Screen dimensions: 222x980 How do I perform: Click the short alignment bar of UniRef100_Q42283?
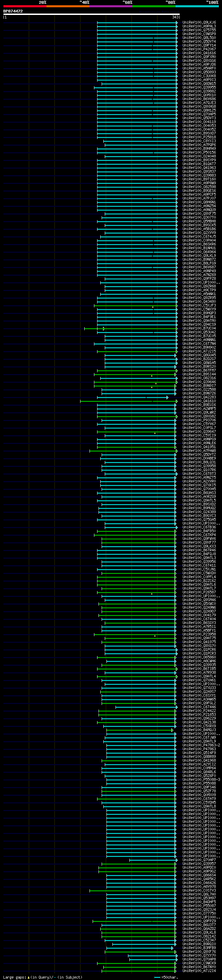(133, 397)
